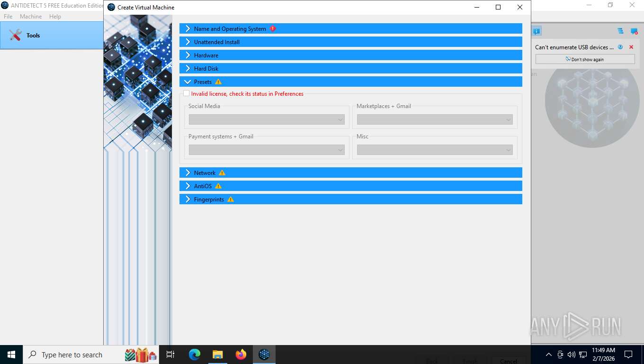Screen dimensions: 644x364
Task: Launch Microsoft Edge from the taskbar
Action: click(194, 355)
